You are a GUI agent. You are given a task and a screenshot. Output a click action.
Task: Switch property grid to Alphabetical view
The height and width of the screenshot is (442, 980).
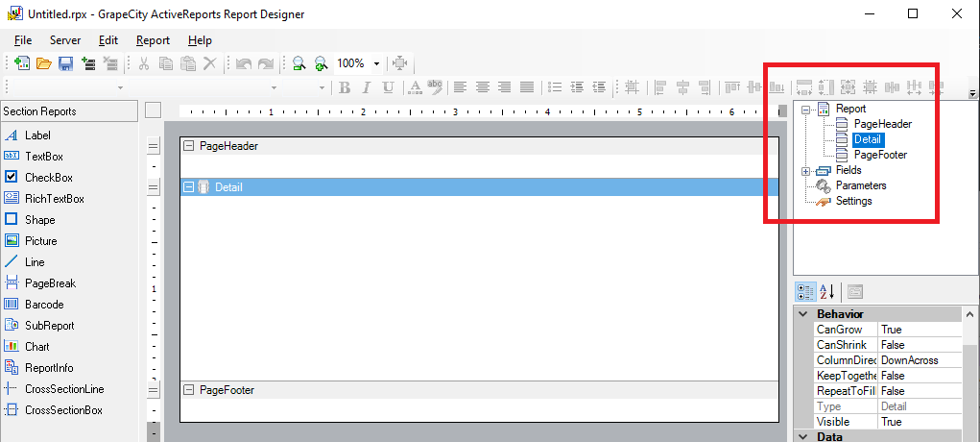[x=826, y=291]
